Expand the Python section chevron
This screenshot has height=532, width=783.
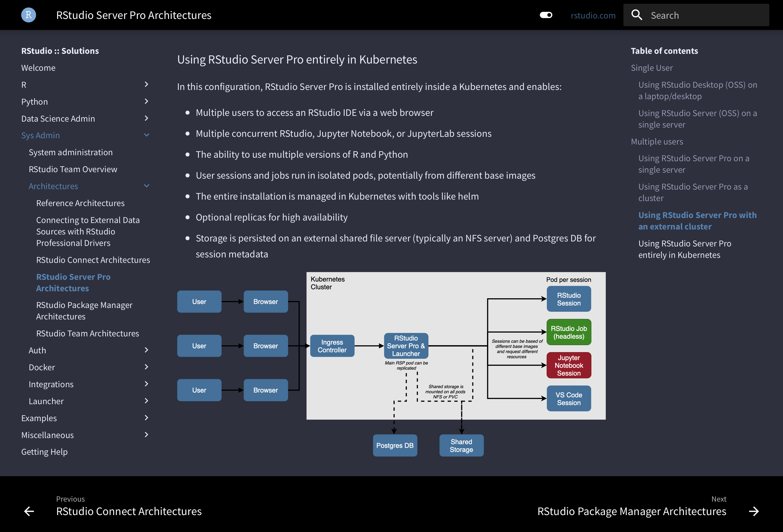pyautogui.click(x=146, y=101)
